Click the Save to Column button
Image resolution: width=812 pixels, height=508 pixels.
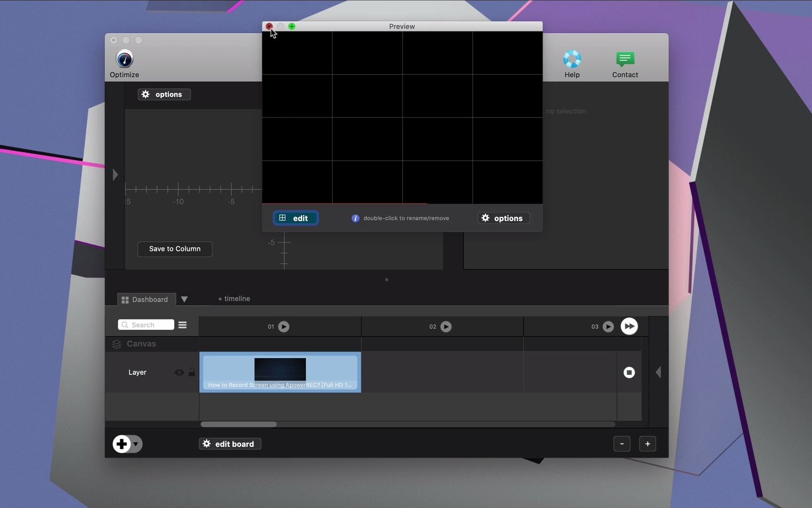175,249
